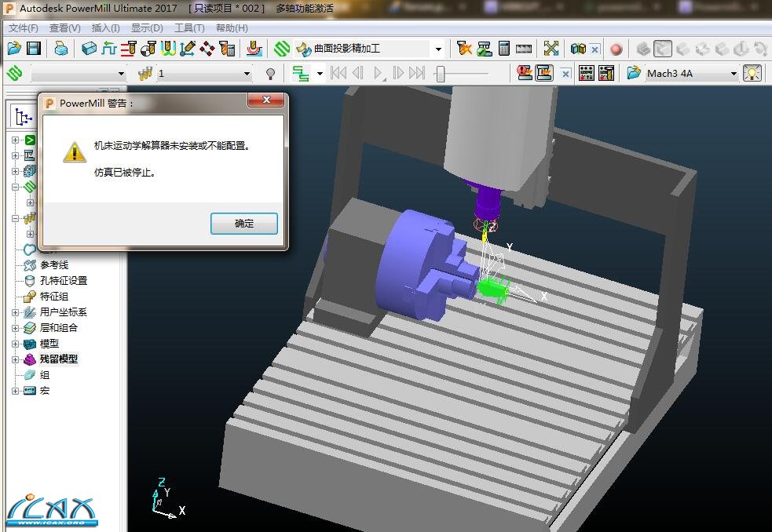This screenshot has height=532, width=772.
Task: Click the machine tool position icon
Action: pyautogui.click(x=544, y=73)
